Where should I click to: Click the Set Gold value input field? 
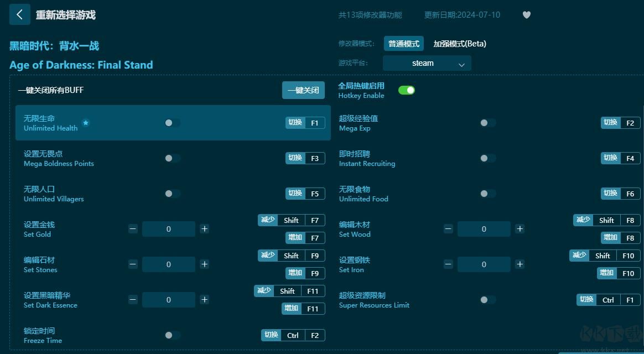tap(169, 229)
